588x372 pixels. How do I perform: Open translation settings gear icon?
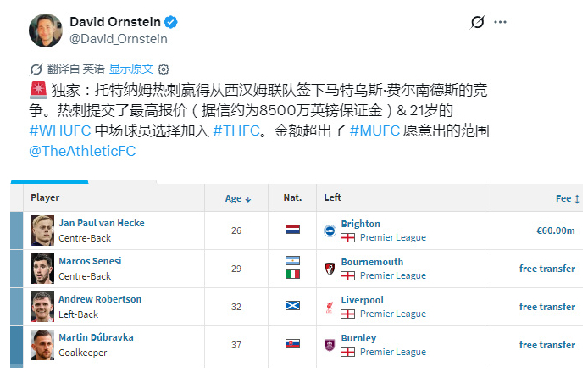pyautogui.click(x=164, y=69)
